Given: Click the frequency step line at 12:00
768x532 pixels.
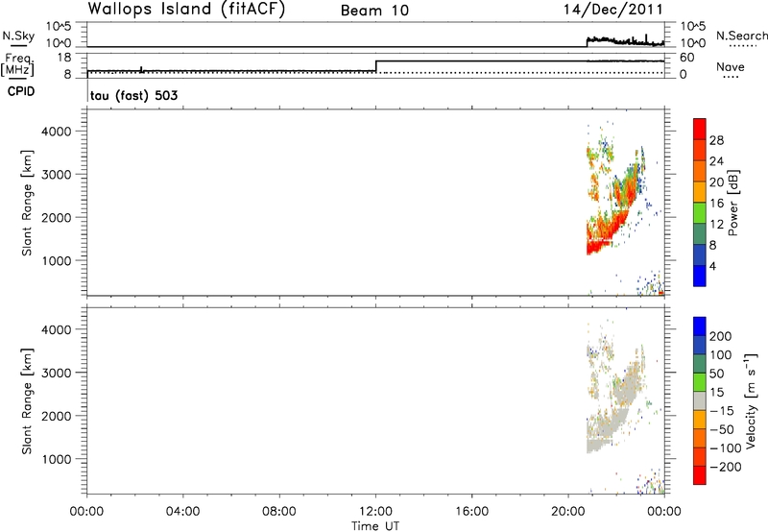Looking at the screenshot, I should pos(375,66).
